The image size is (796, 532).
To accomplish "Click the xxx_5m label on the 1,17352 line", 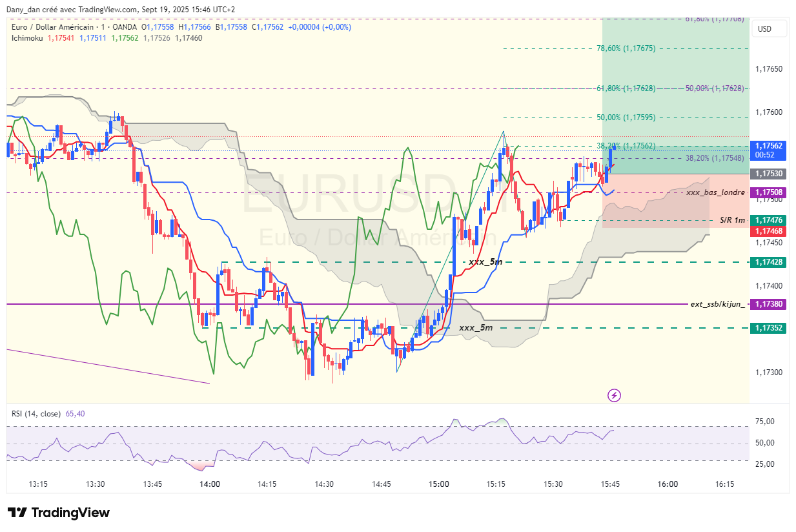I will (x=476, y=327).
